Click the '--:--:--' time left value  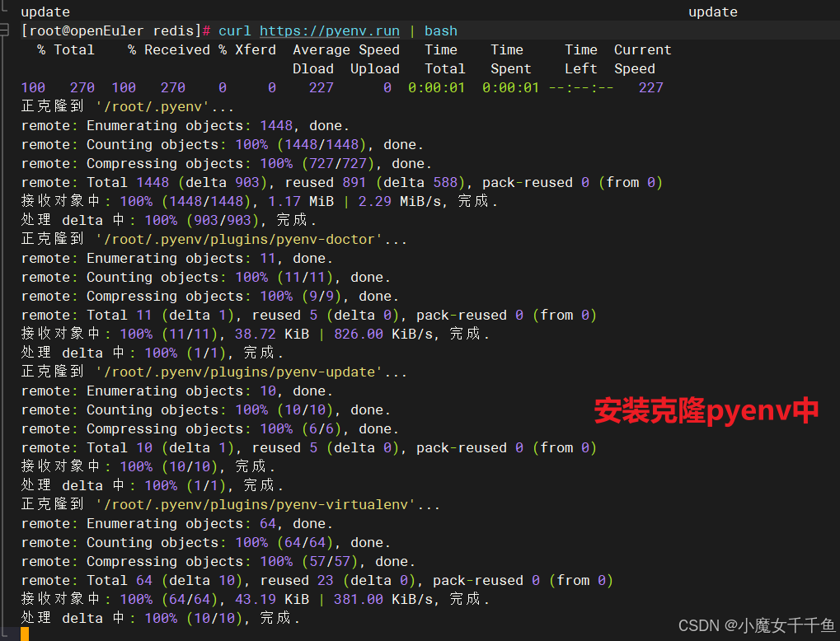581,88
